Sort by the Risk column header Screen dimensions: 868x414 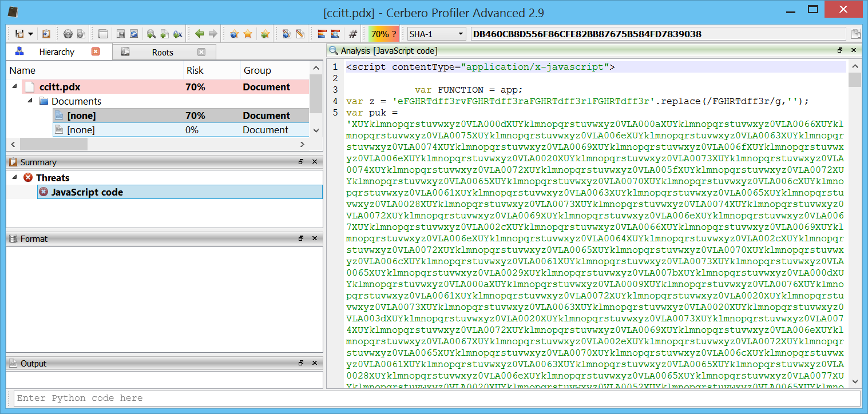(212, 70)
